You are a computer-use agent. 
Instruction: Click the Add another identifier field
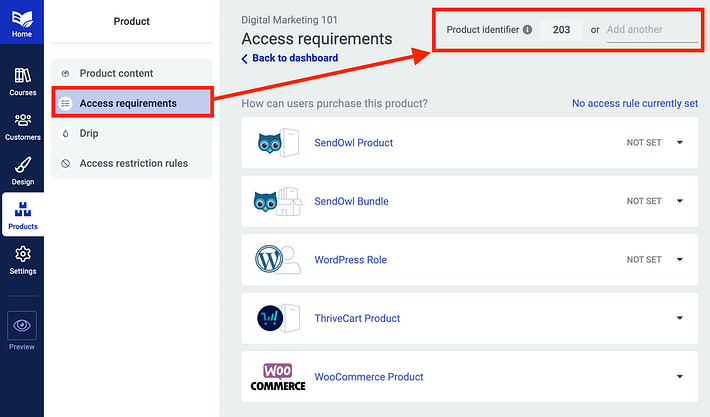(x=652, y=30)
